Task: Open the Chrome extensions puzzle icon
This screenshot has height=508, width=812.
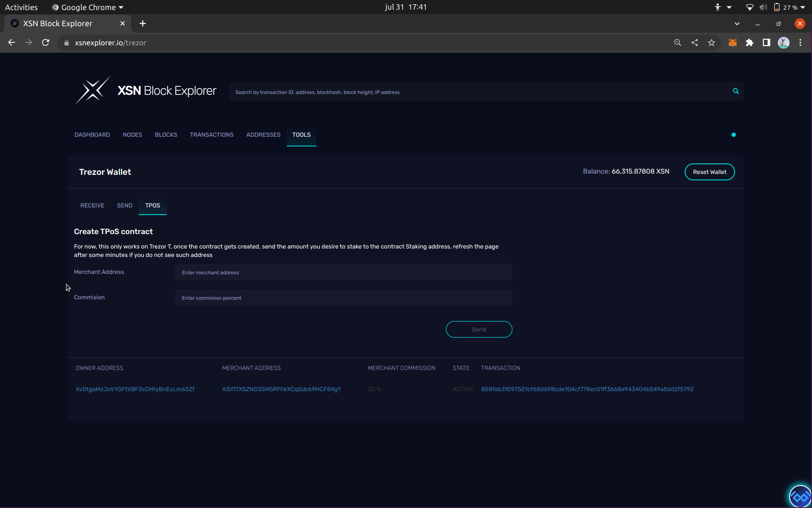Action: coord(749,43)
